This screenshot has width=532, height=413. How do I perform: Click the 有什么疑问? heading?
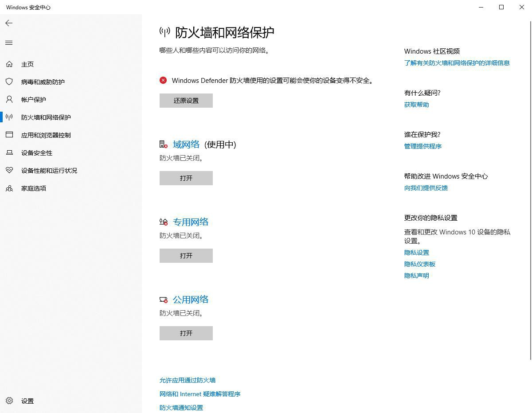(x=422, y=93)
